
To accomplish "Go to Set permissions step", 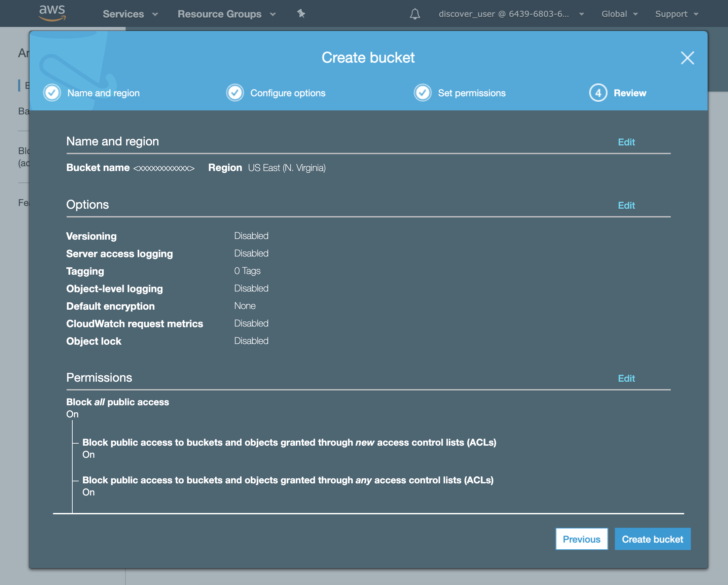I will 471,93.
